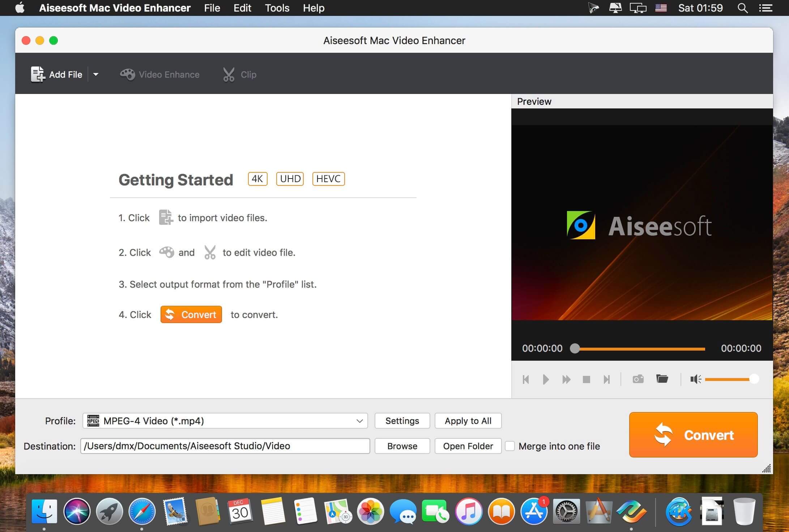Play the preview video
789x532 pixels.
point(546,379)
